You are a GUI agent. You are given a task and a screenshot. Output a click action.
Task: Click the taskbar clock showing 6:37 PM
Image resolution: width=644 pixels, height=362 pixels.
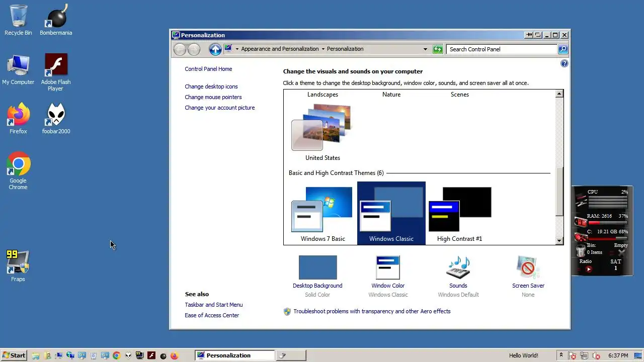tap(618, 355)
